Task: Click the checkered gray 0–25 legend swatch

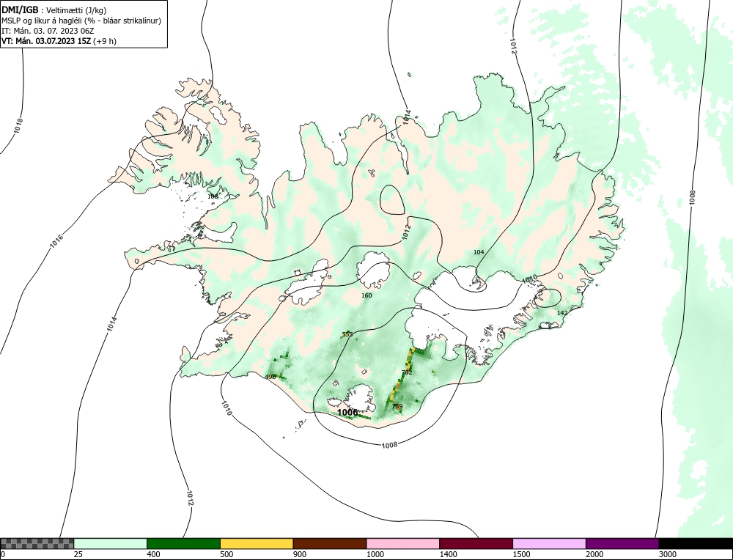Action: [x=37, y=543]
